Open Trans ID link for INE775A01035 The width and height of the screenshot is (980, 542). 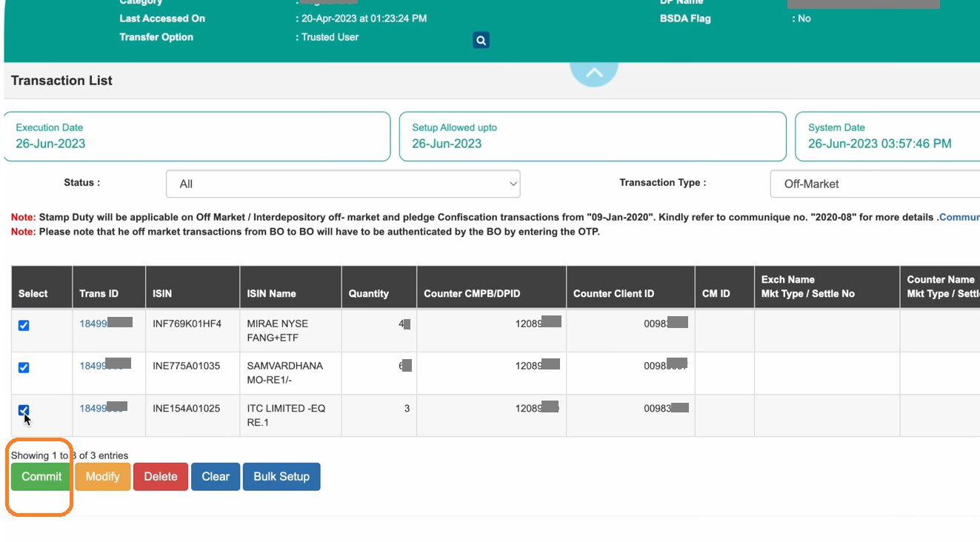[93, 366]
